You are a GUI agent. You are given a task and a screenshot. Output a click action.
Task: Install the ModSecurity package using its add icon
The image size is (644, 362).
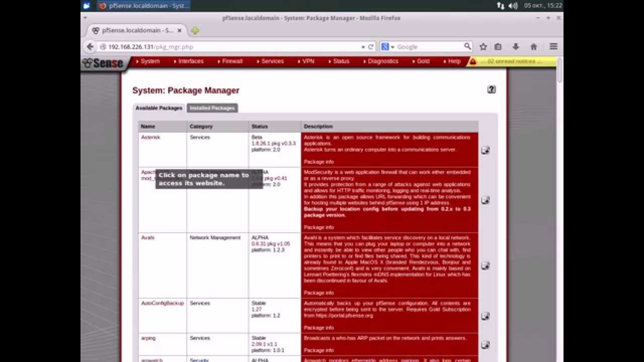[x=486, y=200]
